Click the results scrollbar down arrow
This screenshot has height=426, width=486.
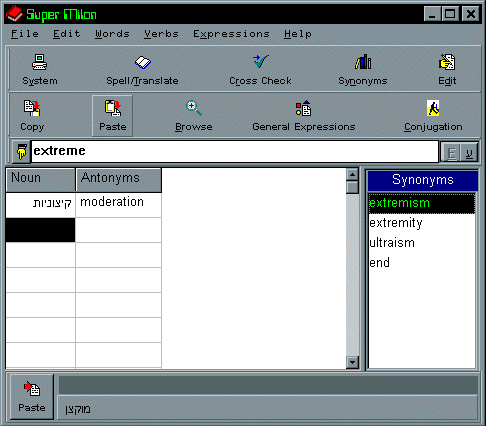point(352,362)
